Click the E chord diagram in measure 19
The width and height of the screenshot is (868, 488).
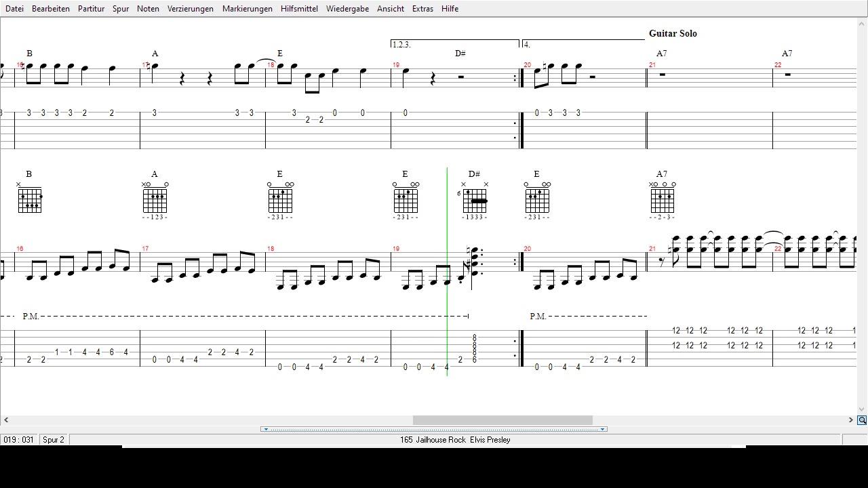[x=406, y=201]
